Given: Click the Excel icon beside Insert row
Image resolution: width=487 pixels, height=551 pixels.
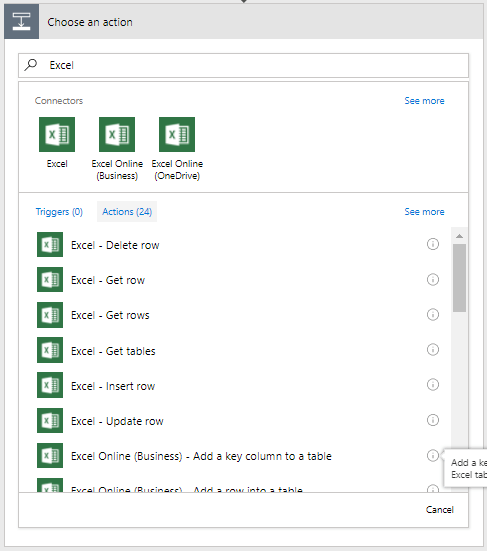Looking at the screenshot, I should click(x=50, y=385).
